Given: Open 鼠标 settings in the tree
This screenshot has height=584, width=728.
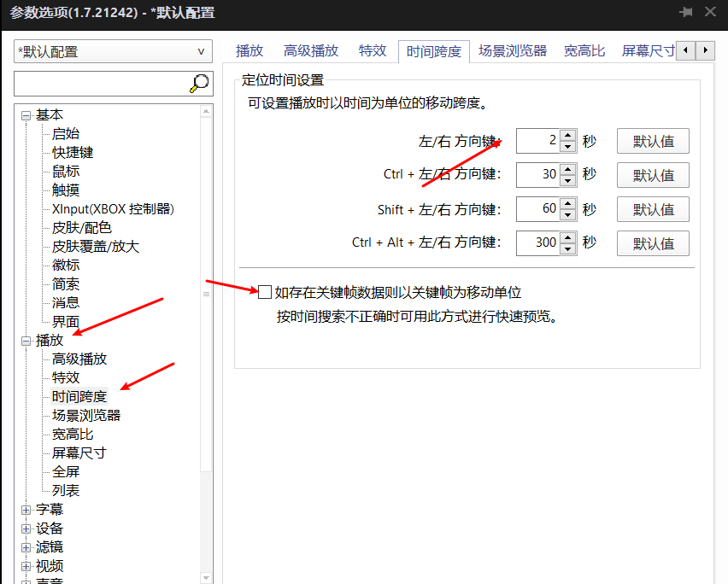Looking at the screenshot, I should (66, 171).
